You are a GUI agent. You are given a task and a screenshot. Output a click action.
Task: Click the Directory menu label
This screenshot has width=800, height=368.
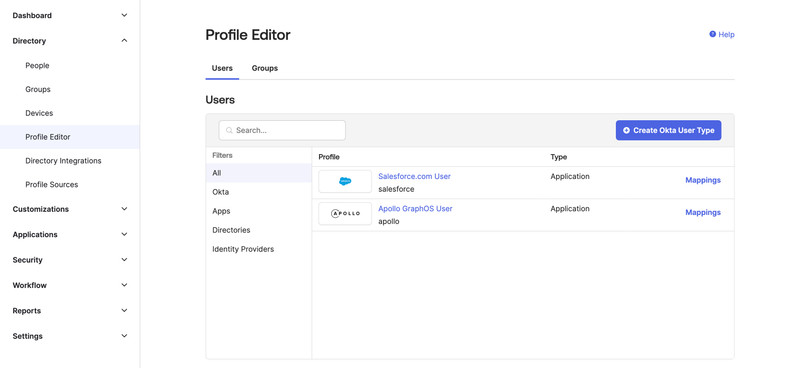pyautogui.click(x=29, y=41)
